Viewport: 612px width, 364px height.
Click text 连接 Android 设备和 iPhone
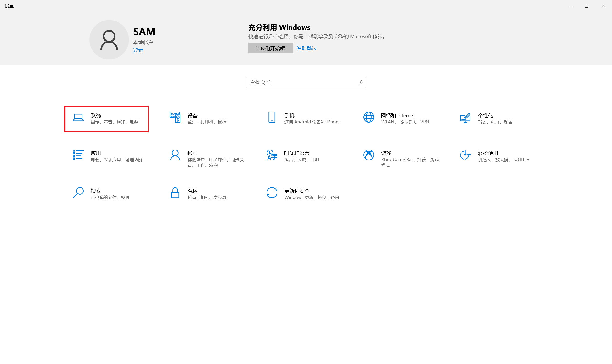pyautogui.click(x=312, y=122)
